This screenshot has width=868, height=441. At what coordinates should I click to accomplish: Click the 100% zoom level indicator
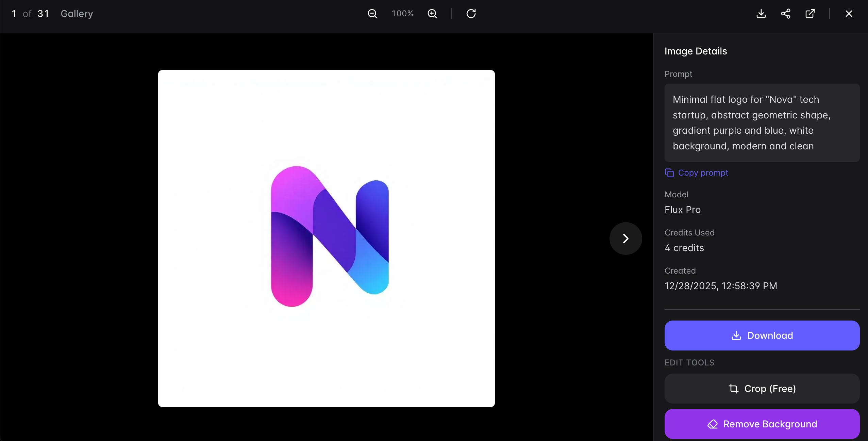[402, 14]
